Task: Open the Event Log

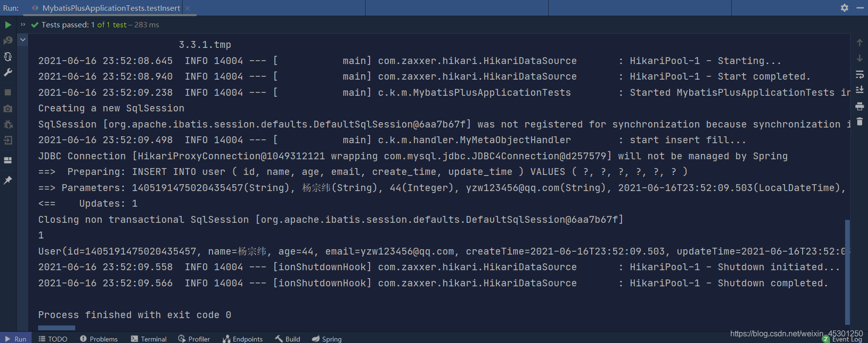Action: pos(847,338)
